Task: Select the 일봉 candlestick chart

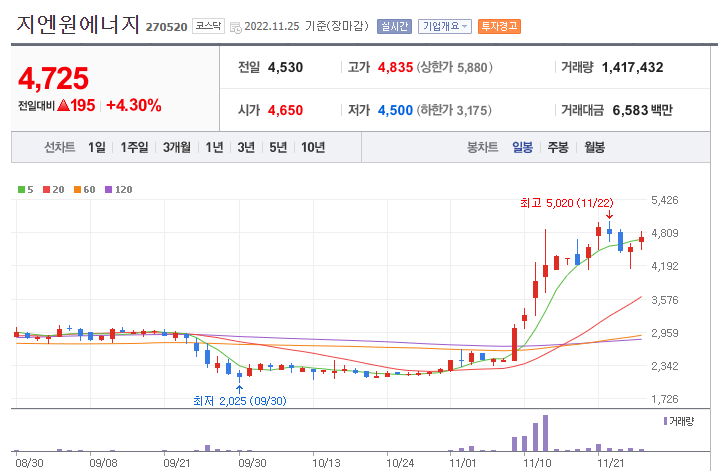Action: tap(522, 147)
